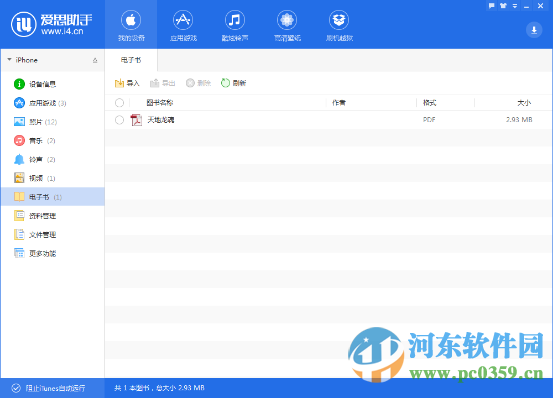The height and width of the screenshot is (398, 553).
Task: Sort by 大小 size column header
Action: (524, 103)
